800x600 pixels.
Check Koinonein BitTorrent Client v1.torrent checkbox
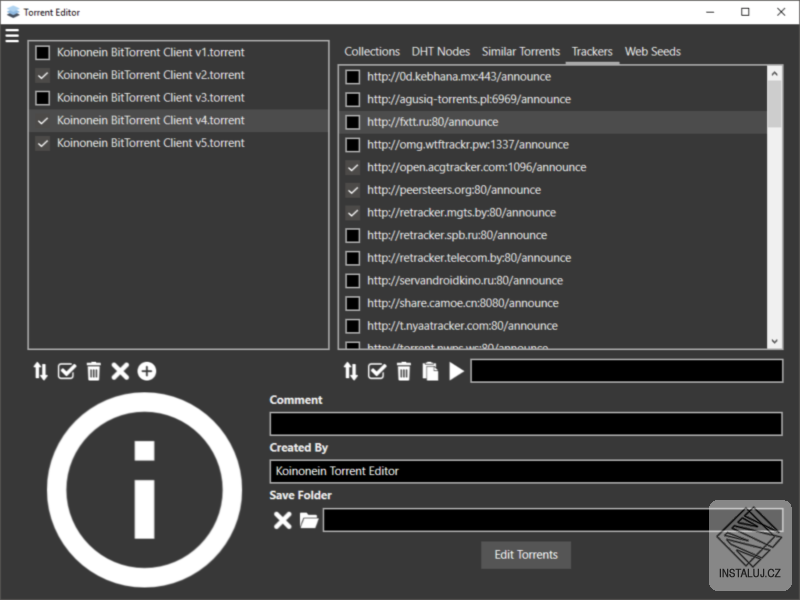43,53
